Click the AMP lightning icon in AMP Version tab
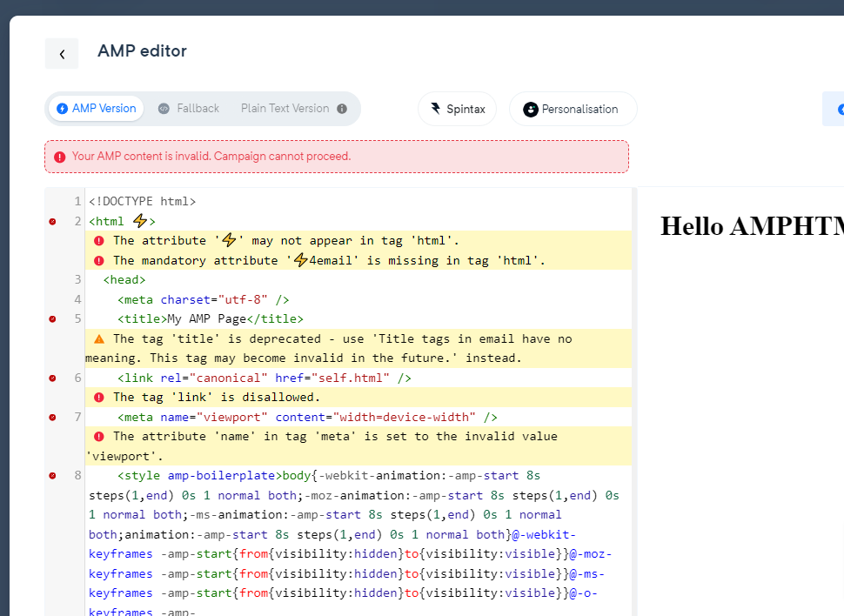This screenshot has width=844, height=616. [63, 109]
